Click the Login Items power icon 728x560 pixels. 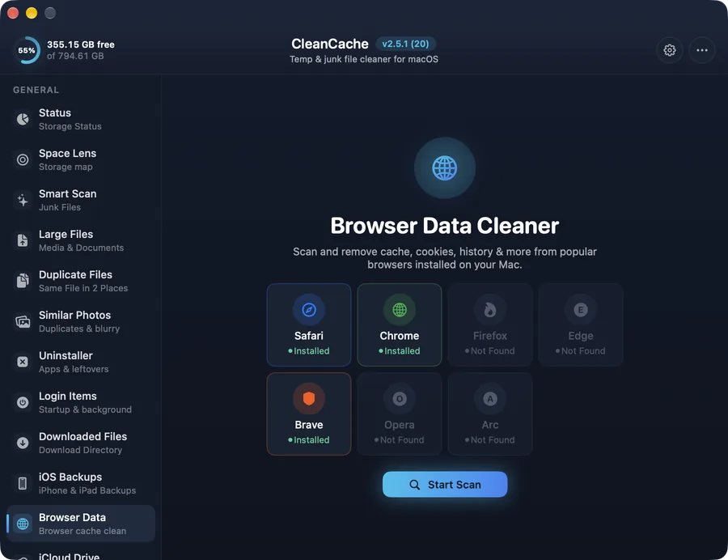pos(23,402)
